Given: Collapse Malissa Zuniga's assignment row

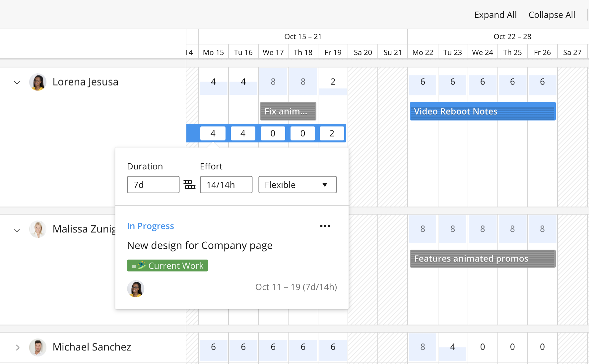Looking at the screenshot, I should (x=17, y=230).
